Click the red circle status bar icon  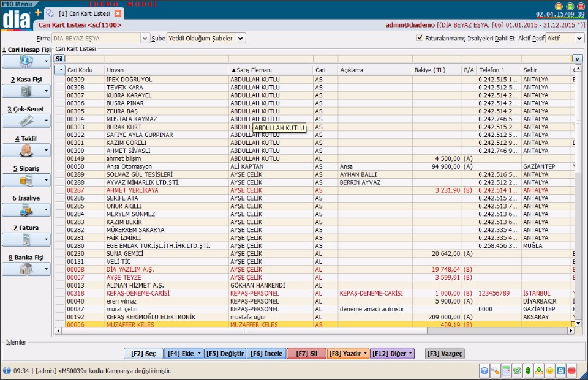(x=571, y=371)
